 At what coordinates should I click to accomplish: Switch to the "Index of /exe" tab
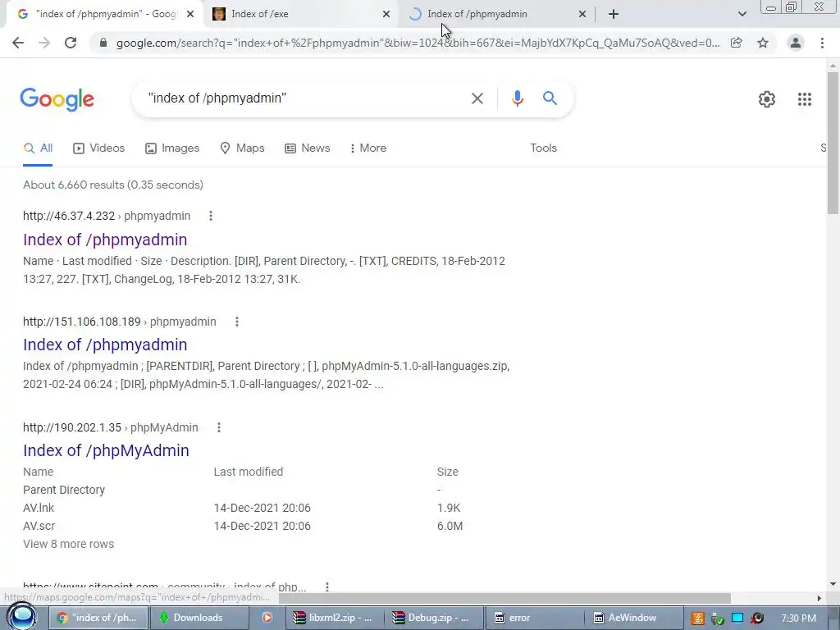pyautogui.click(x=300, y=15)
